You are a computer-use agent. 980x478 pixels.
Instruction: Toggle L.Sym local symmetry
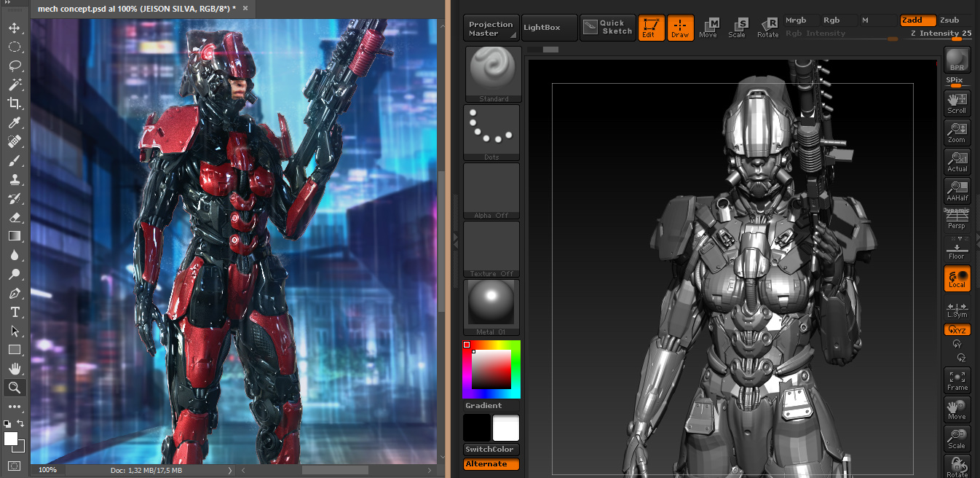[x=957, y=309]
